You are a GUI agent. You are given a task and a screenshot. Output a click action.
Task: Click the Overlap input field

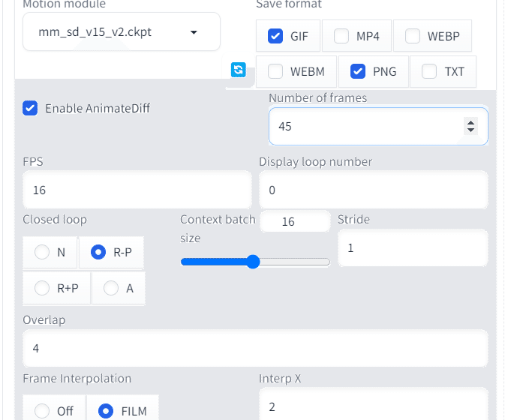(x=255, y=349)
